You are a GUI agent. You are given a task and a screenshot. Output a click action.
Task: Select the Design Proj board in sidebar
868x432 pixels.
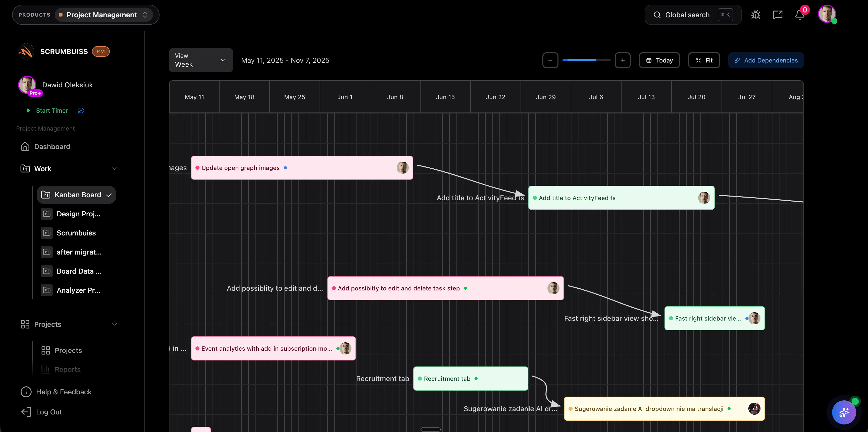77,213
